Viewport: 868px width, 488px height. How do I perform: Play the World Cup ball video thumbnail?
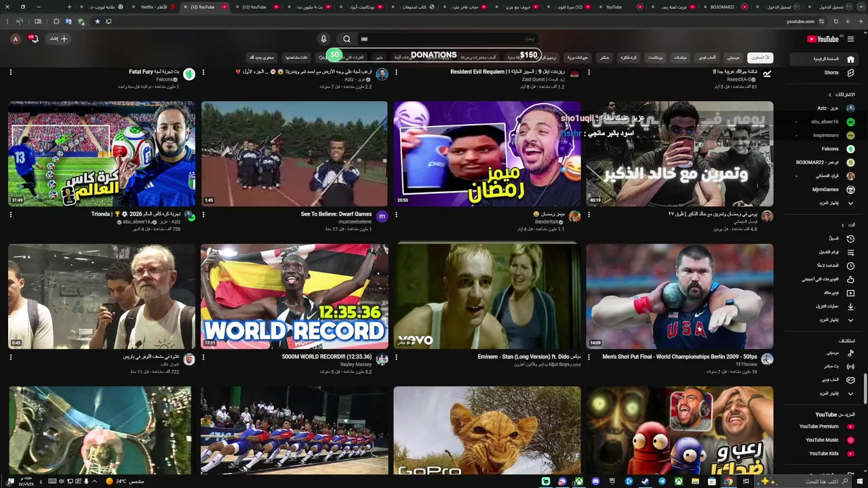102,154
